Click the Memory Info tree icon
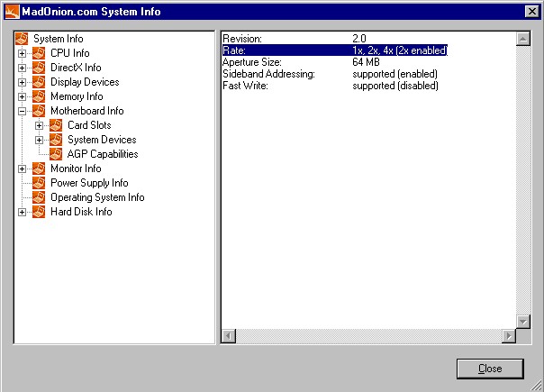Screen dimensions: 544x392 pos(39,96)
